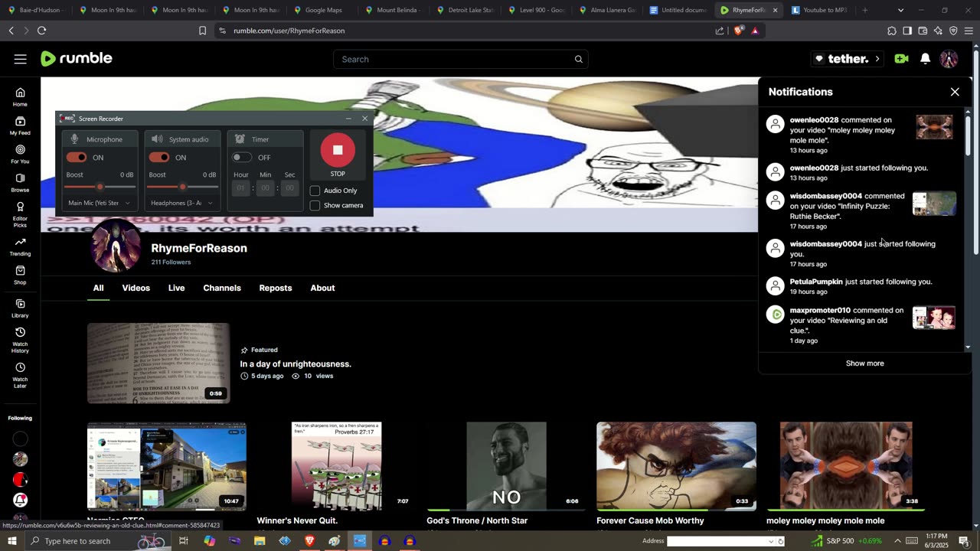
Task: Switch to the Videos tab
Action: pos(136,288)
